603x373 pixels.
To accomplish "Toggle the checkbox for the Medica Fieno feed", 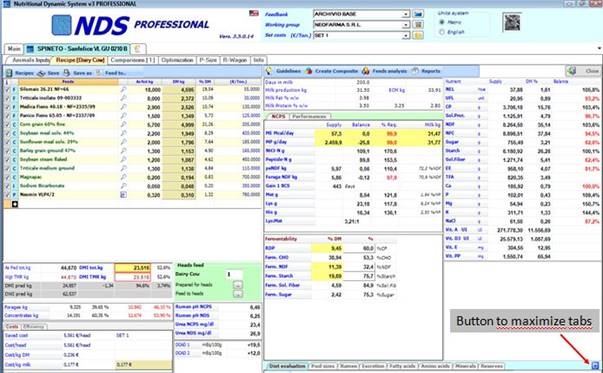I will [8, 107].
